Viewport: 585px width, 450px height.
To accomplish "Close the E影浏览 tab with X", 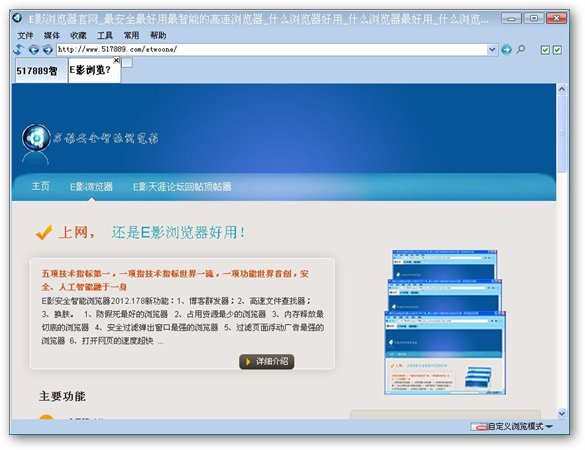I will [116, 60].
